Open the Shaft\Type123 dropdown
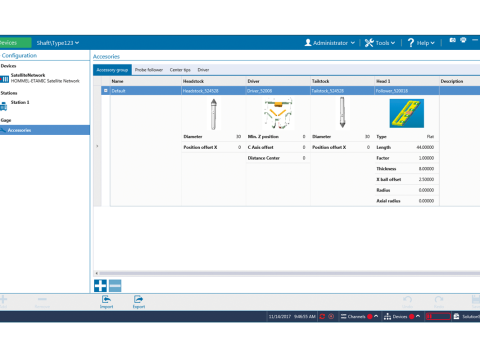480x360 pixels. (58, 43)
